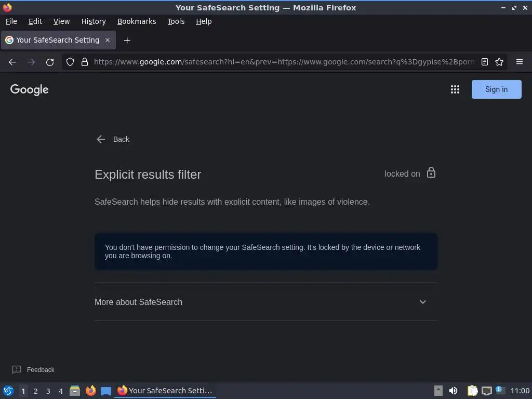Open the Help menu
Viewport: 532px width, 399px height.
coord(204,21)
